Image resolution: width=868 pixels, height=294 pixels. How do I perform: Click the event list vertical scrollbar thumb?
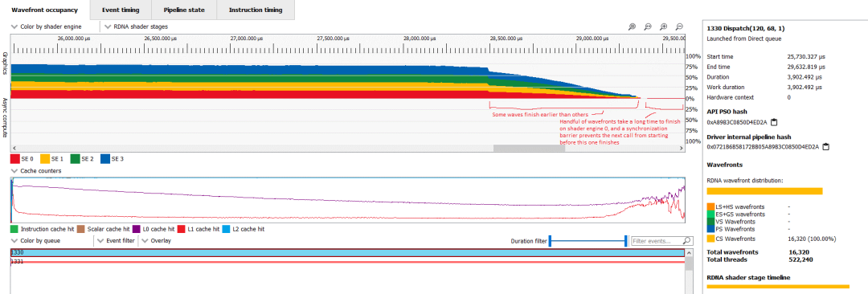(689, 263)
